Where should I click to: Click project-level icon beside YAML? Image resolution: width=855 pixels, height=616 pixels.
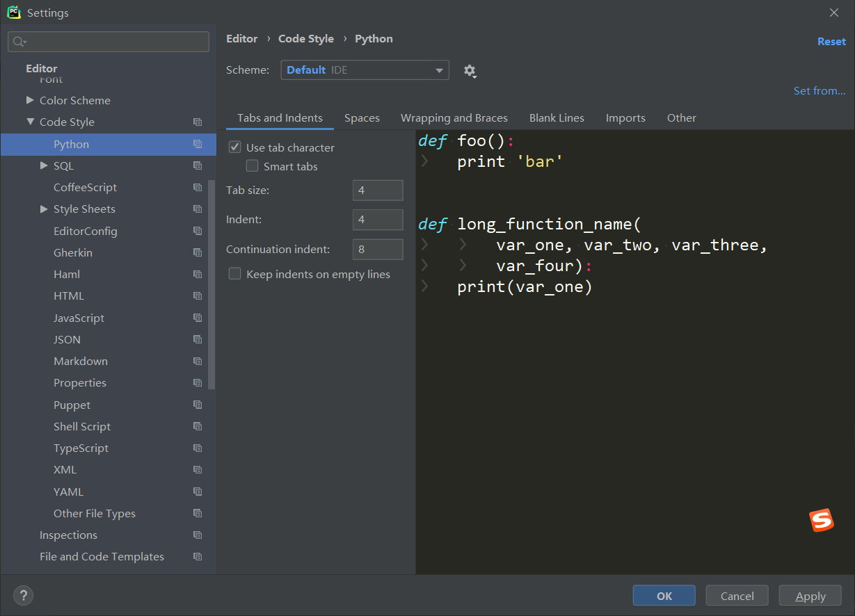198,492
